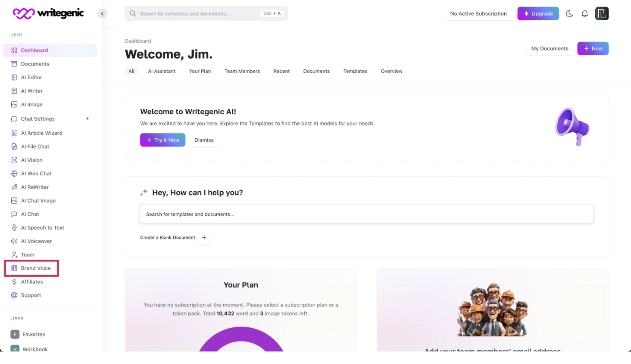Dismiss the welcome banner
This screenshot has height=364, width=631.
click(204, 140)
